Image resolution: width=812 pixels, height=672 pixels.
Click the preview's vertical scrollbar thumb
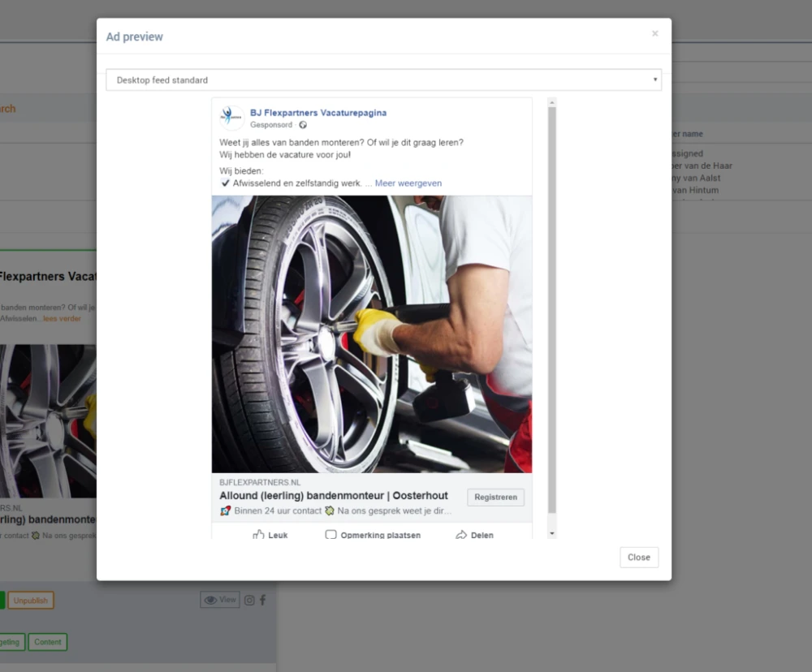[552, 308]
